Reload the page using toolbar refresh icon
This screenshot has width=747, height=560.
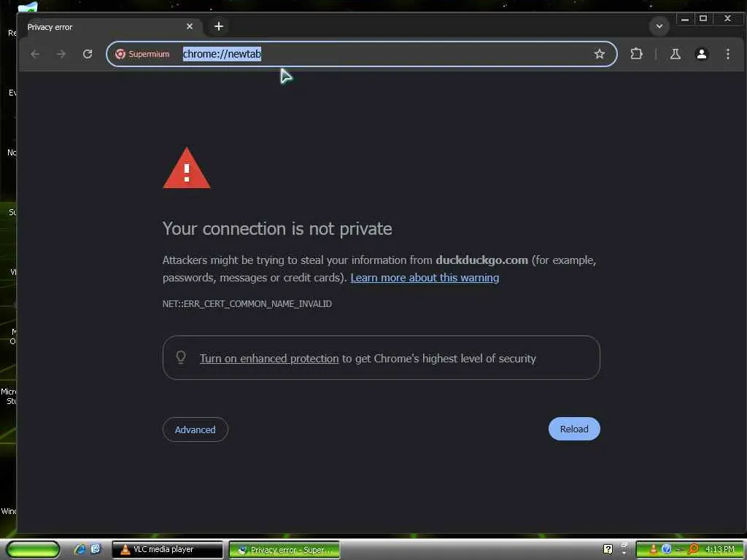pos(88,54)
